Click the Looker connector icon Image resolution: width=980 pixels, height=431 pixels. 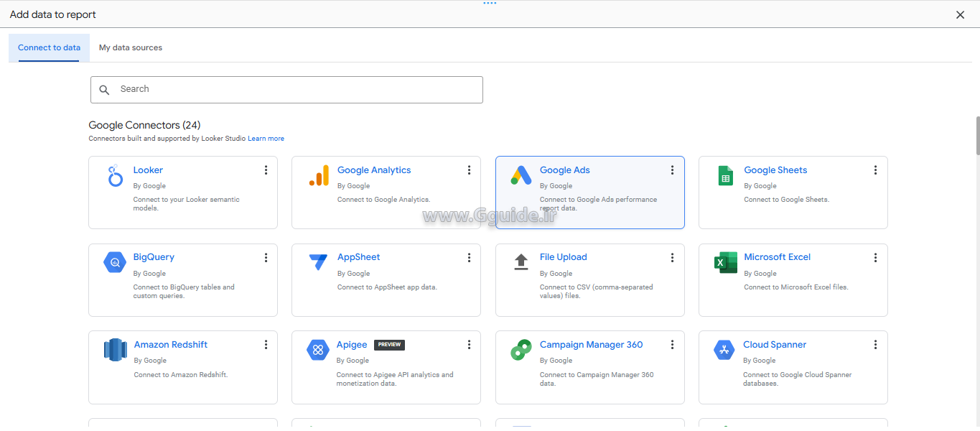[115, 175]
